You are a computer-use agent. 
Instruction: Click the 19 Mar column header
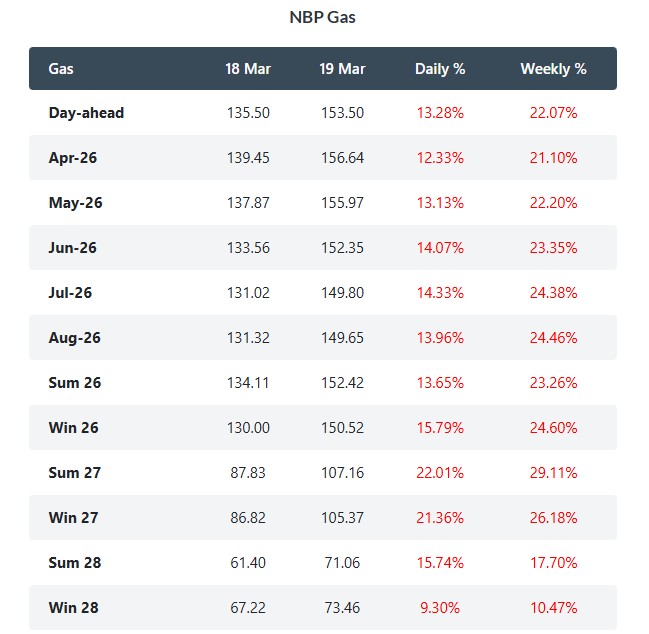pos(342,69)
